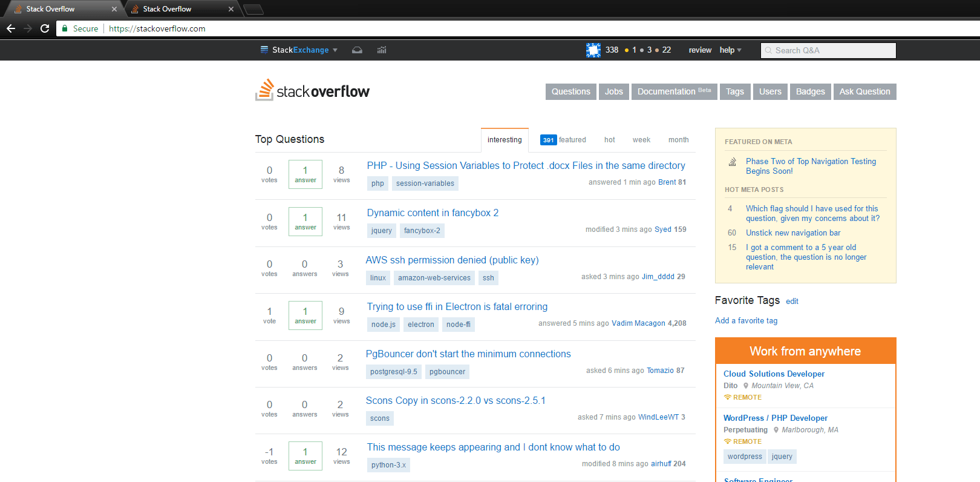Click the StackExchange stack icon
Screen dimensions: 980x482
point(264,50)
